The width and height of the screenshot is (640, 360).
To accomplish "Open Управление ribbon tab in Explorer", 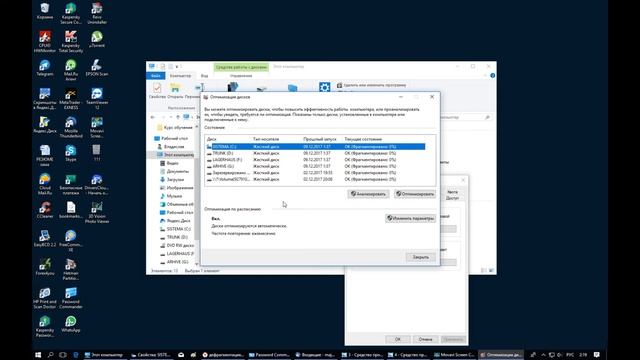I will 241,76.
